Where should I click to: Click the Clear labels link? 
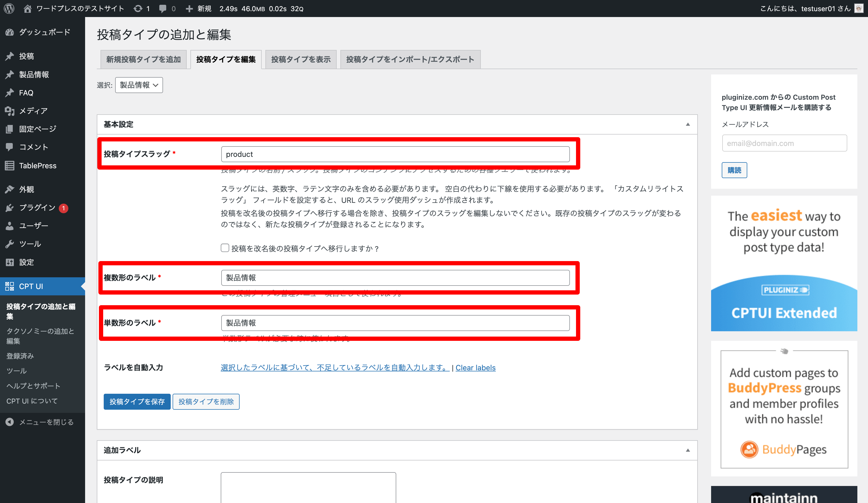pyautogui.click(x=475, y=368)
